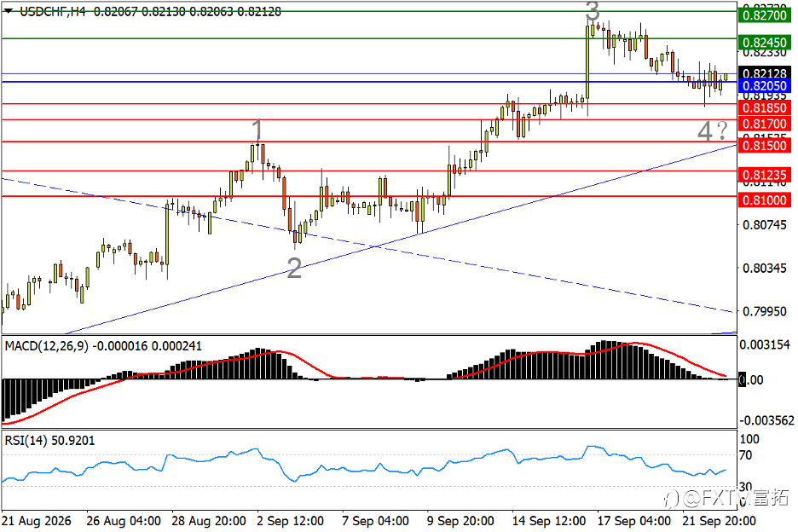Select the green 0.82450 price level label

(765, 43)
